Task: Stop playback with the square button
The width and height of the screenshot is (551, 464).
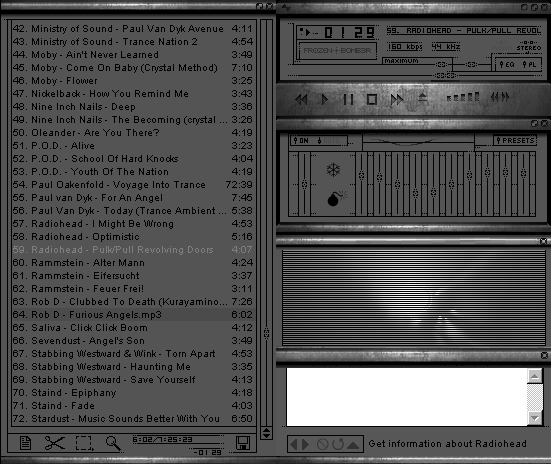Action: pos(372,99)
